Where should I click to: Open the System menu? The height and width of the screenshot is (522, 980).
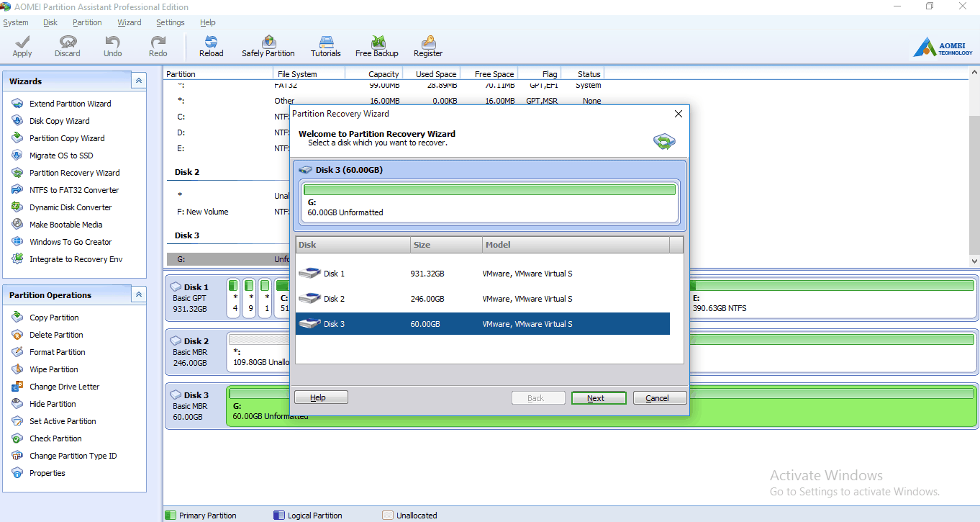tap(16, 22)
